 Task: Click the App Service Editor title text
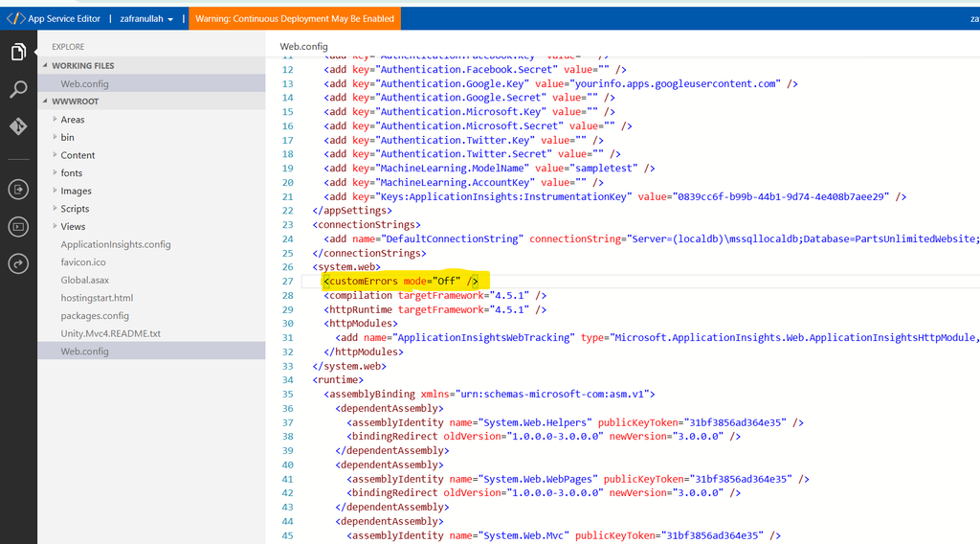64,19
